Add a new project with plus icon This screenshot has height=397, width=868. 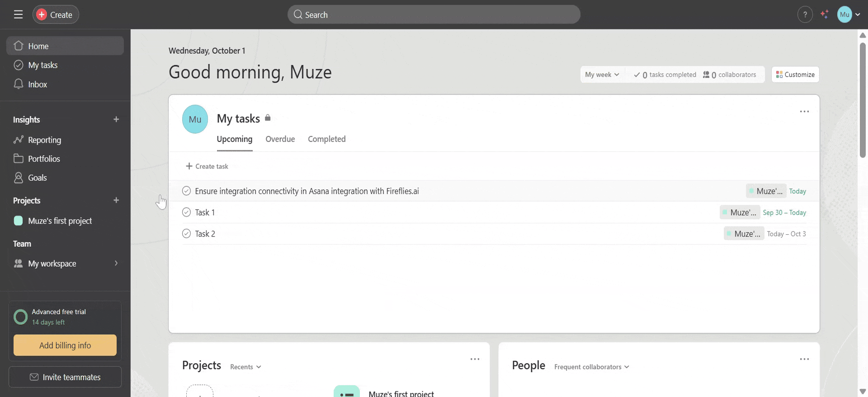pos(116,200)
